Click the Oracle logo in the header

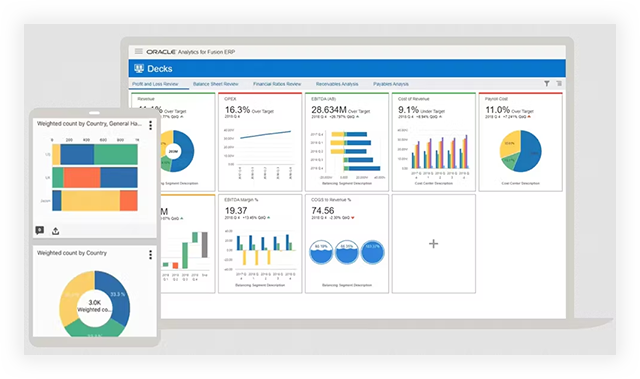pyautogui.click(x=161, y=52)
